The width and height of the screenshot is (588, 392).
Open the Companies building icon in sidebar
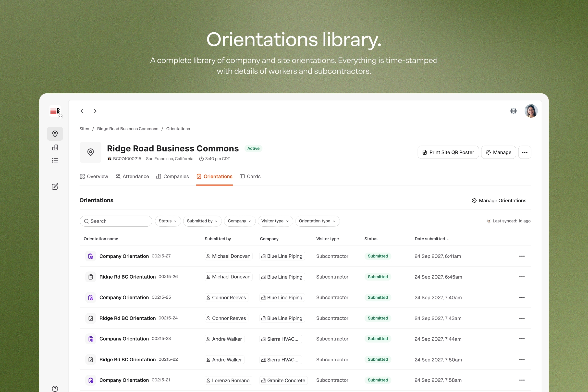(x=55, y=147)
